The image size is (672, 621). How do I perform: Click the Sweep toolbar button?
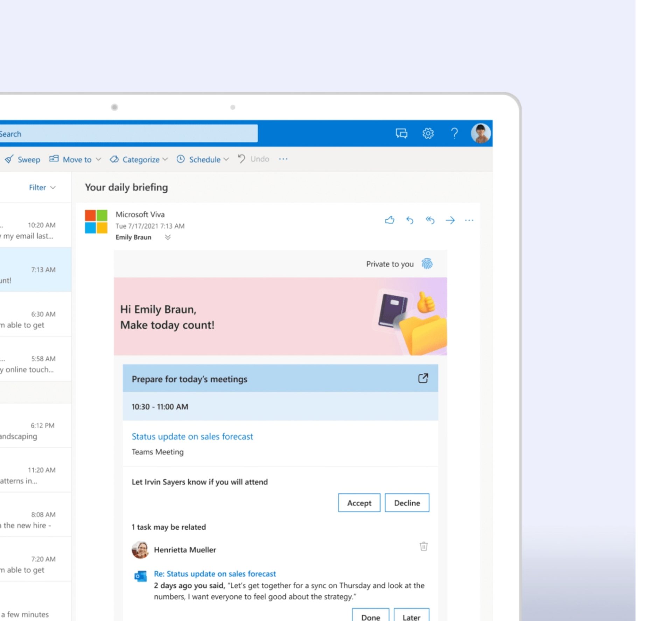(x=22, y=159)
